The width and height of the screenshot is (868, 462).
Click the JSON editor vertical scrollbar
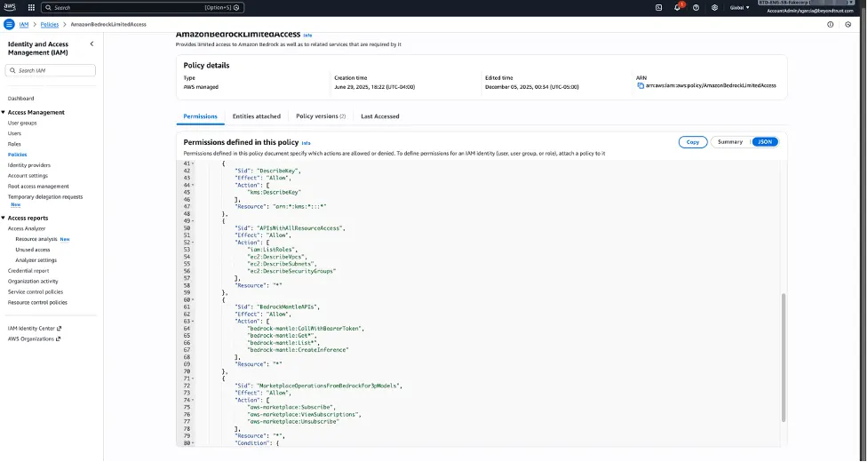[784, 357]
